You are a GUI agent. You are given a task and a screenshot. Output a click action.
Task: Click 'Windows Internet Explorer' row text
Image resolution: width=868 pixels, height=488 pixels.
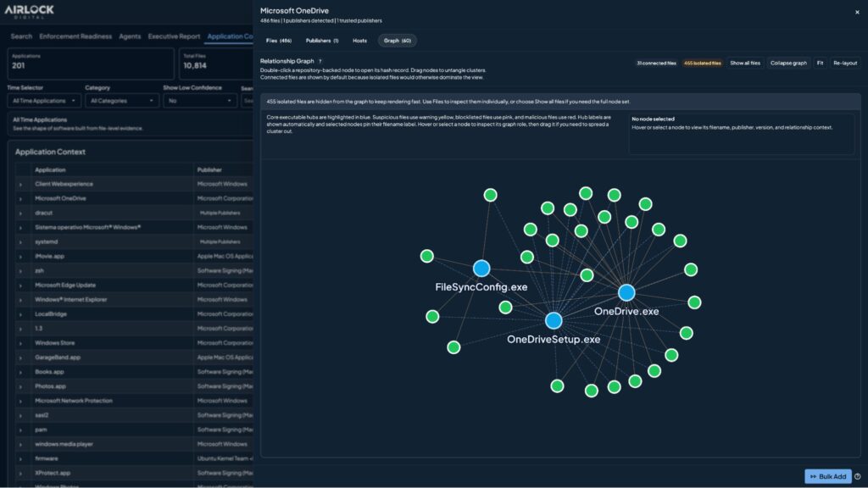click(71, 300)
